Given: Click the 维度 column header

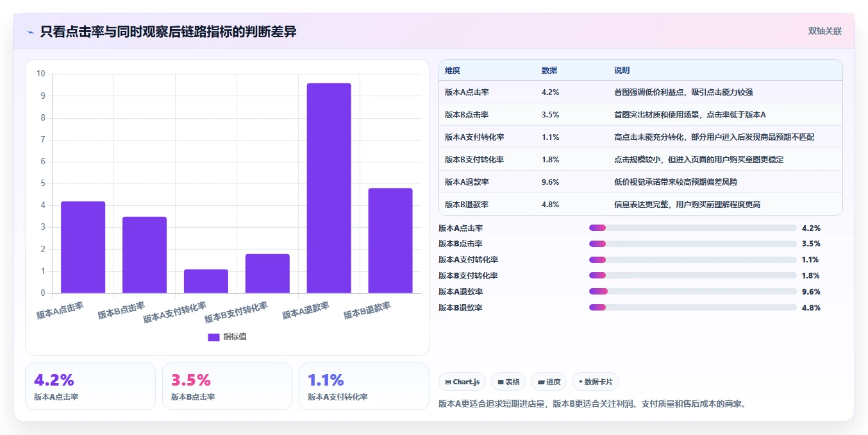Looking at the screenshot, I should point(453,71).
